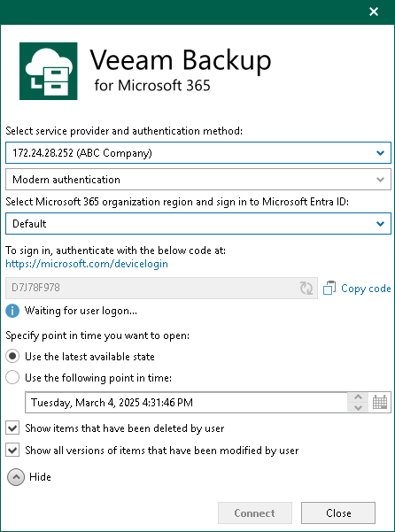Click the Copy code link text
Image resolution: width=395 pixels, height=532 pixels.
click(366, 289)
